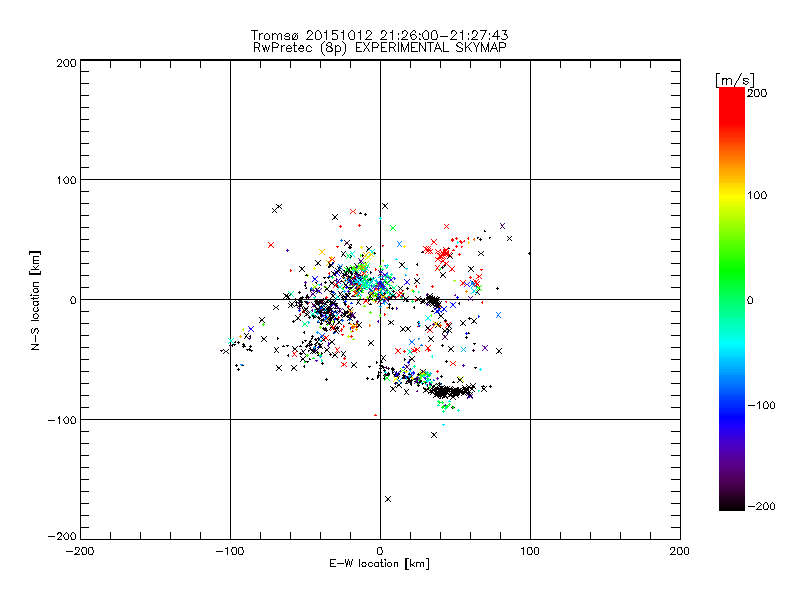Click the colorbar label '100'
This screenshot has height=600, width=800.
(757, 195)
